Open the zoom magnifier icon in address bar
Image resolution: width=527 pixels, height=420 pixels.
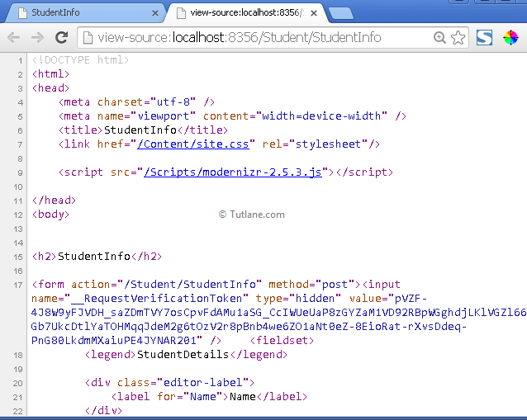click(439, 37)
